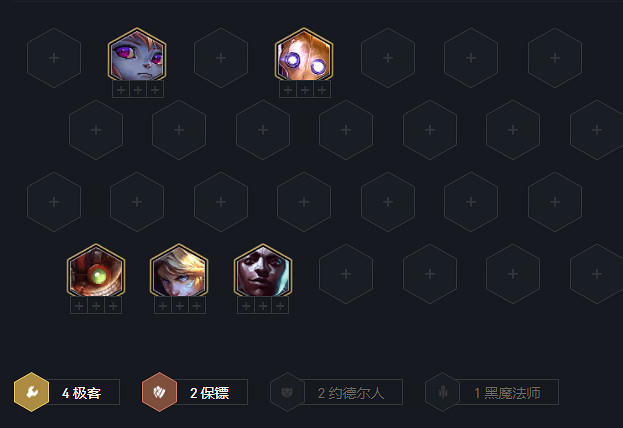Screen dimensions: 623x428
Task: Add item in Ziggs's first item slot
Action: coord(79,306)
